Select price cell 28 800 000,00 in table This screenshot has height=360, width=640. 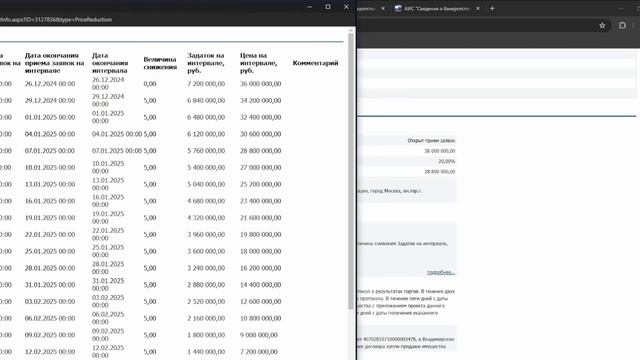coord(260,151)
